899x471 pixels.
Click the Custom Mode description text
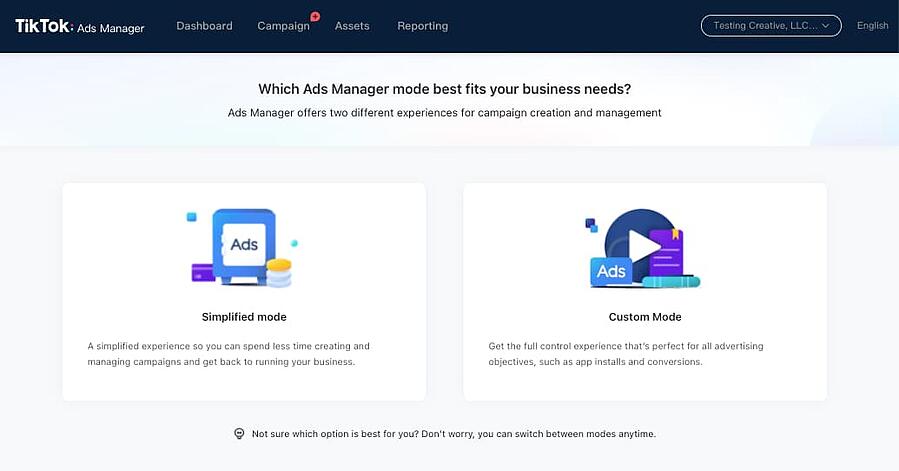pos(626,354)
